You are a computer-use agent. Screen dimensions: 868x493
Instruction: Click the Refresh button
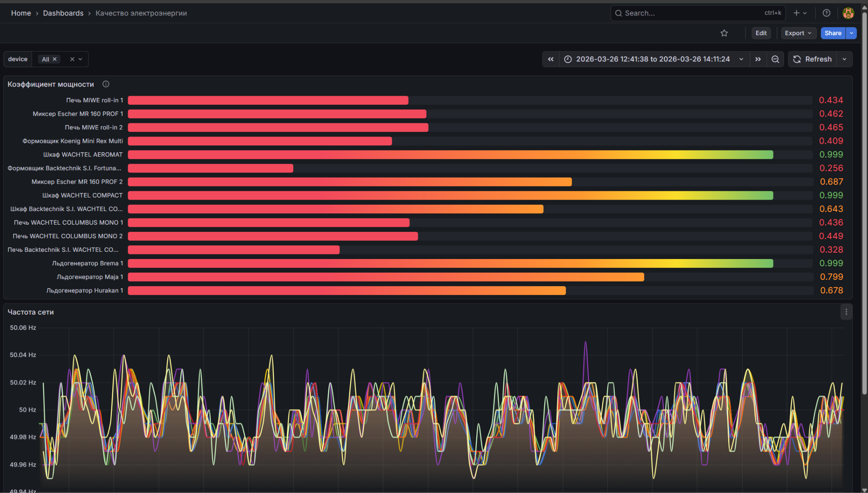[812, 59]
